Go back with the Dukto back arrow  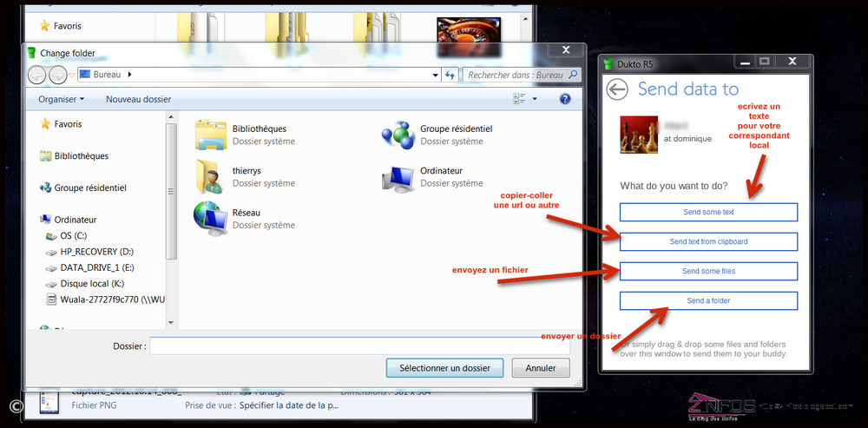click(x=617, y=89)
